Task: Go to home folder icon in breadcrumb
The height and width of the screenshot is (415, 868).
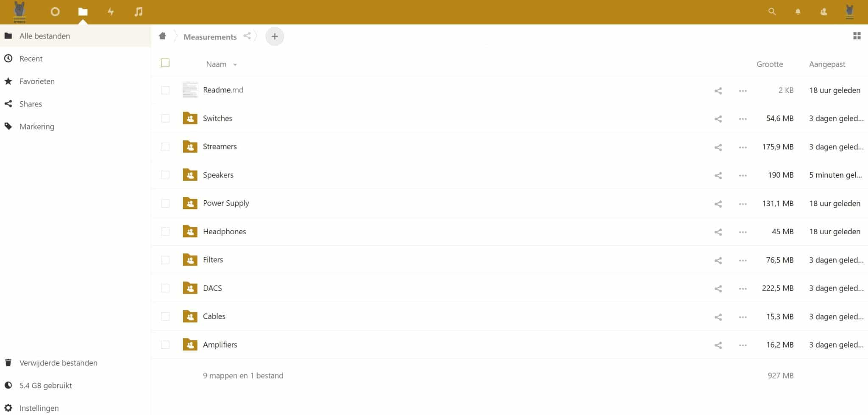Action: coord(162,36)
